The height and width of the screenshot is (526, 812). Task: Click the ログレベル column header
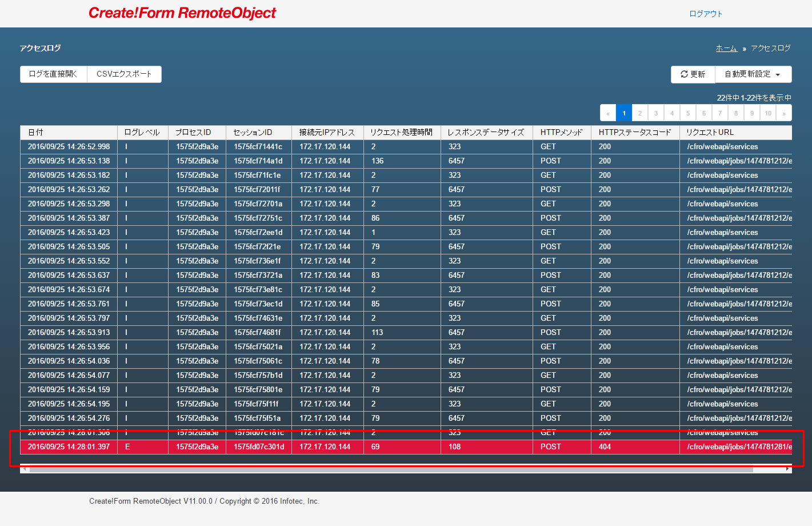tap(142, 132)
